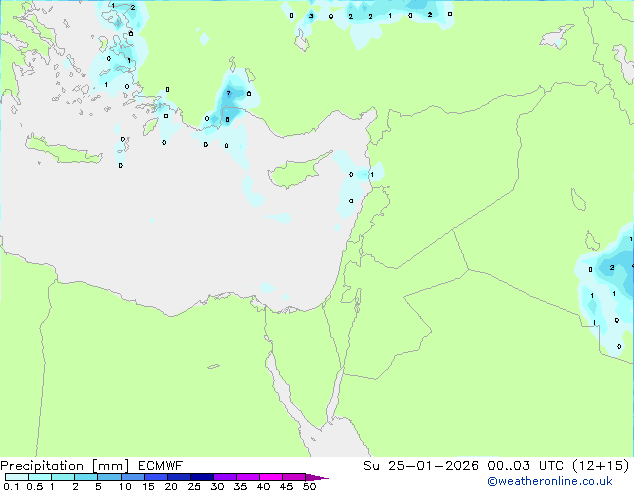Pick the 20–25 mm legend swatch
Viewport: 634px width, 490px height.
coord(178,477)
